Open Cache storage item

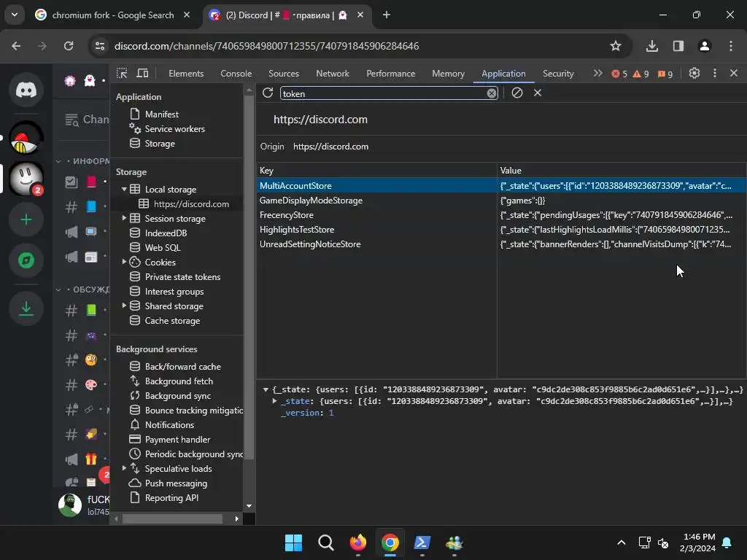(x=172, y=321)
